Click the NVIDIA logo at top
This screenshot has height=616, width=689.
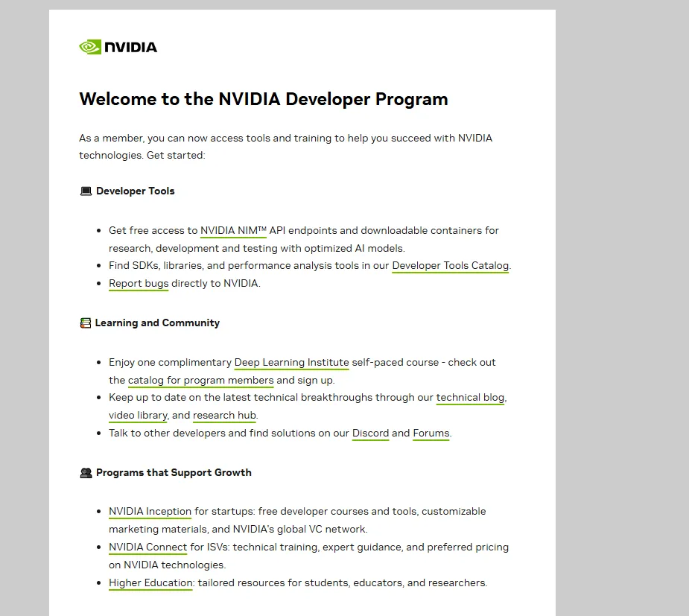click(118, 47)
